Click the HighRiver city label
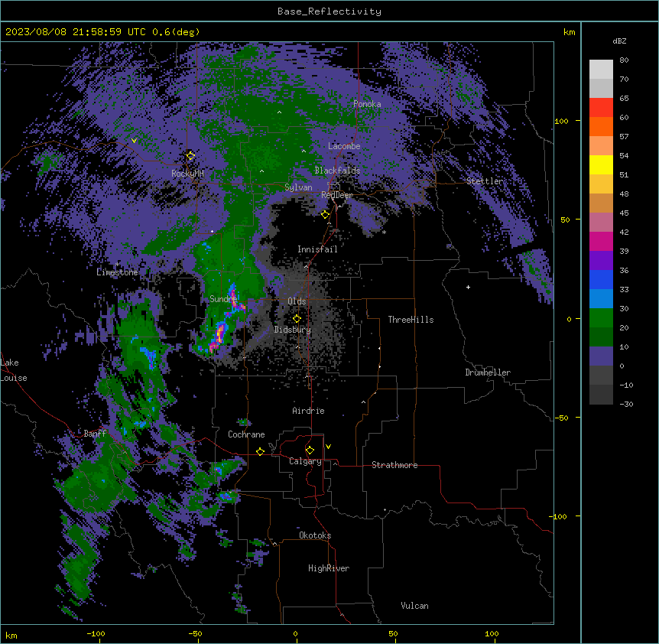Image resolution: width=659 pixels, height=644 pixels. pyautogui.click(x=329, y=568)
